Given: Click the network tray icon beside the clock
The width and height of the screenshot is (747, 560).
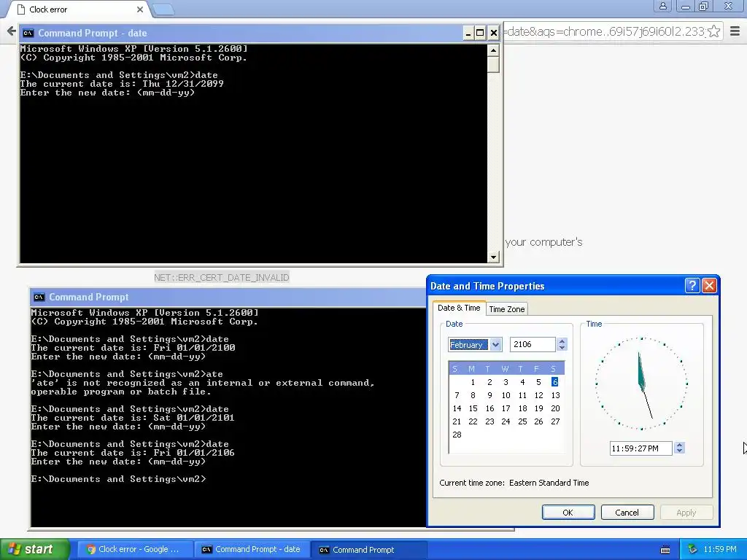Looking at the screenshot, I should [692, 550].
